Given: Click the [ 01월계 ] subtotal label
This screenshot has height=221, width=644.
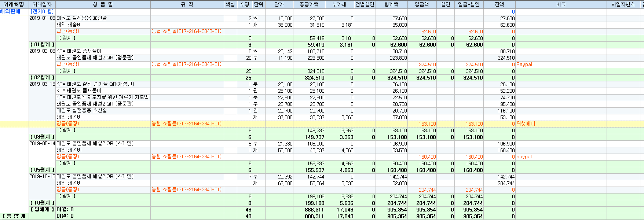Looking at the screenshot, I should coord(42,45).
